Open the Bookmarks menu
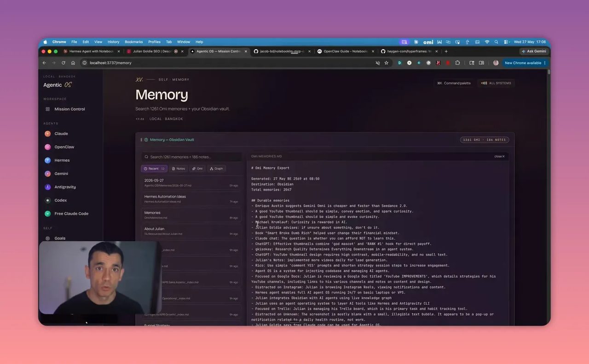Screen dimensions: 589x364 [x=134, y=42]
